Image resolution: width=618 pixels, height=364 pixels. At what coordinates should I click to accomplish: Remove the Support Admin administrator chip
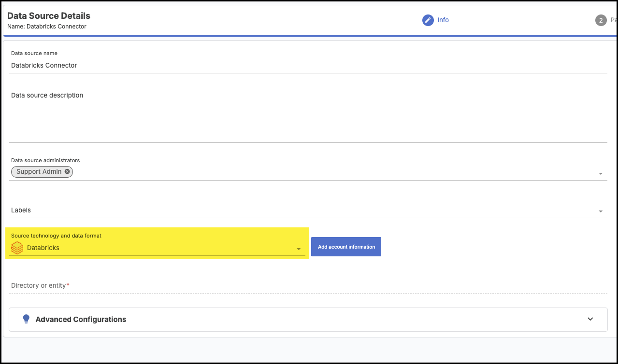tap(67, 171)
